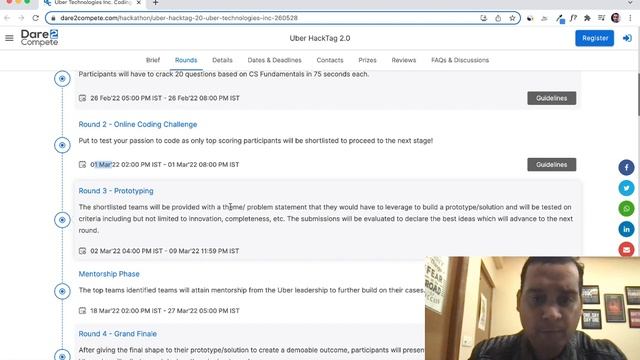Open the FAQs & Discussions tab

coord(460,60)
